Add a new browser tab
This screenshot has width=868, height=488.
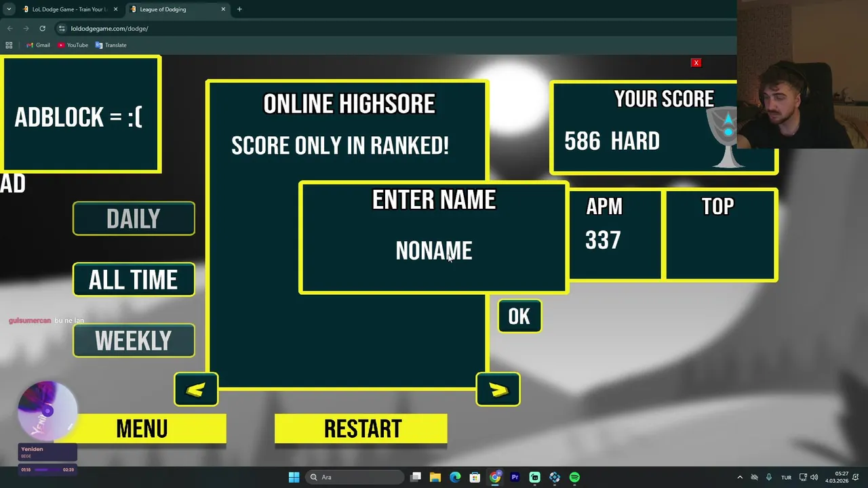[x=239, y=9]
